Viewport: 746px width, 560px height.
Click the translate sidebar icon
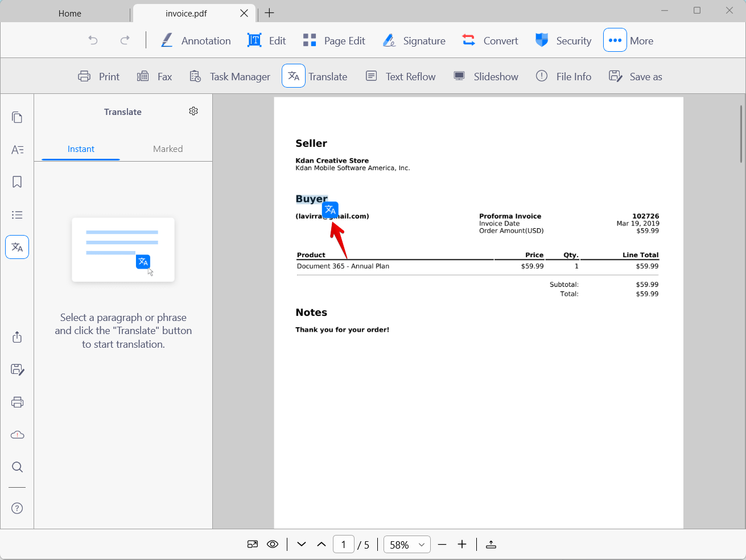coord(17,247)
